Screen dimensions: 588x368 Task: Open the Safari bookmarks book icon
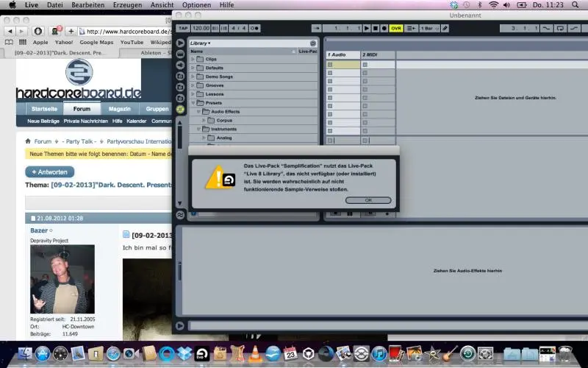coord(10,43)
